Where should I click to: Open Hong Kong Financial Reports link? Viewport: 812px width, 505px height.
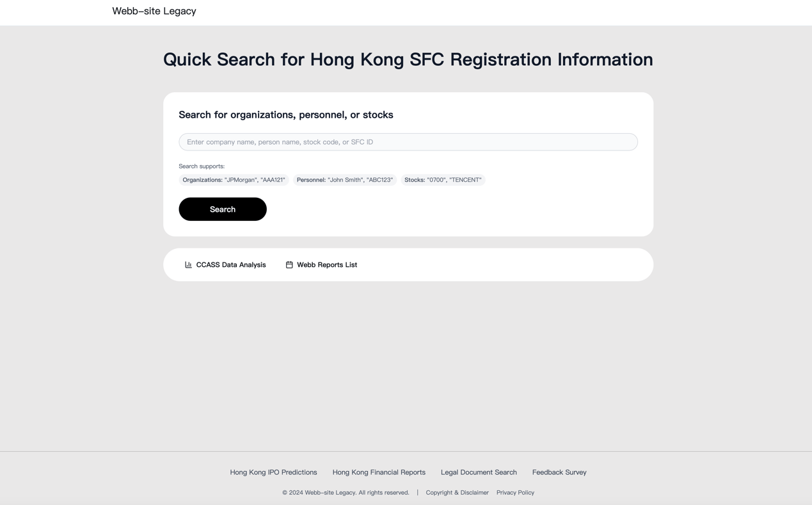point(379,472)
